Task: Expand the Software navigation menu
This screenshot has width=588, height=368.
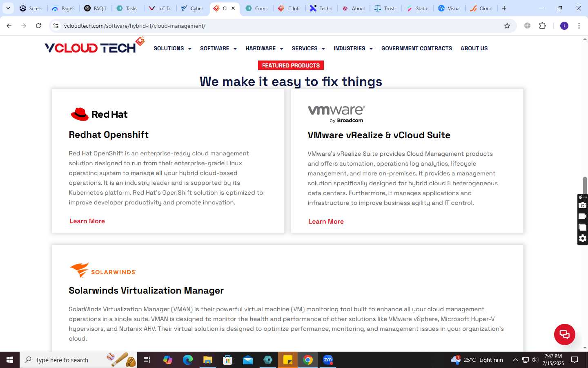Action: [x=218, y=48]
